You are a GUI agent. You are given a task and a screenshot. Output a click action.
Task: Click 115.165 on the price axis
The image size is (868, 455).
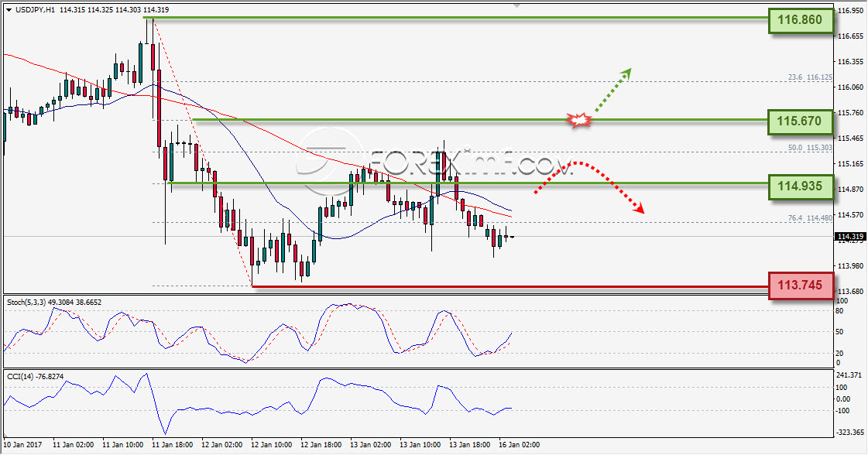coord(851,163)
